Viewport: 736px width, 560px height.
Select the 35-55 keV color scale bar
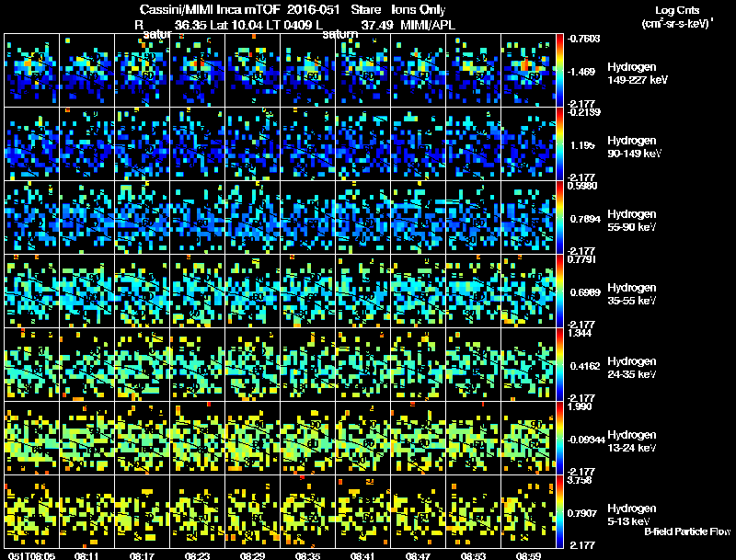coord(561,291)
